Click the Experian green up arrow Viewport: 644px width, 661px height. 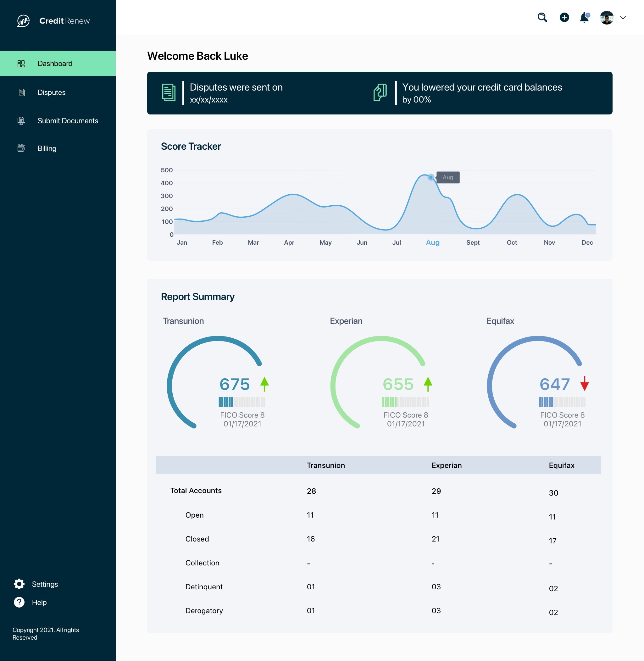(428, 384)
